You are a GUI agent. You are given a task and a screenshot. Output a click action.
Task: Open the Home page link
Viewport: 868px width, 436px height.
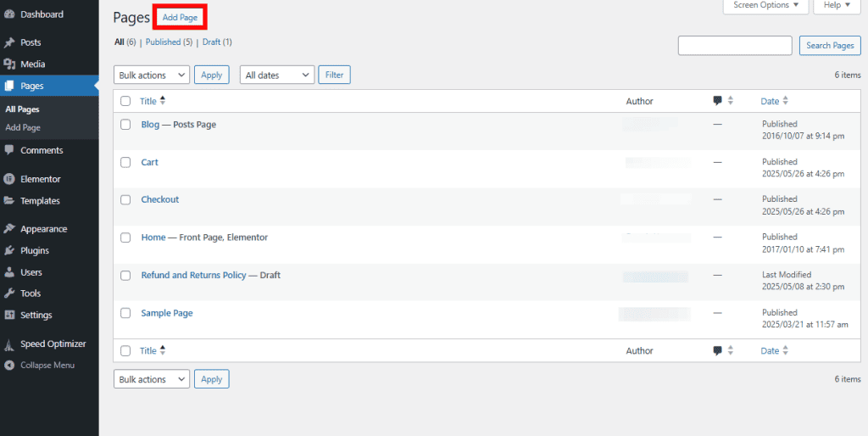coord(153,238)
